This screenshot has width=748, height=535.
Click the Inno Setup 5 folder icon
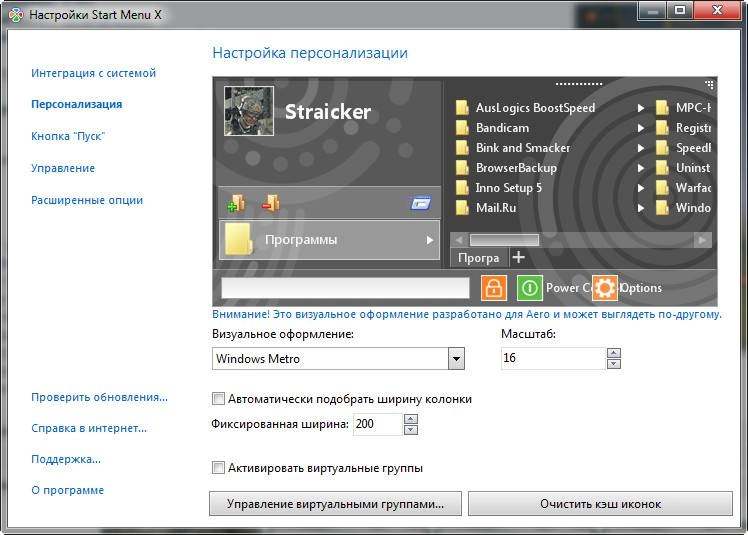click(462, 188)
